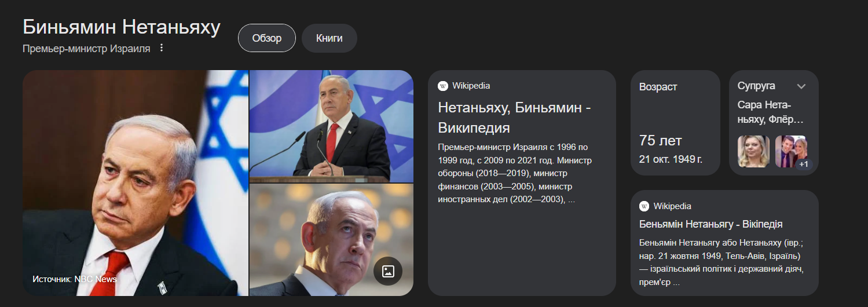Open the large NBC News portrait photo
This screenshot has height=307, width=868.
[135, 183]
